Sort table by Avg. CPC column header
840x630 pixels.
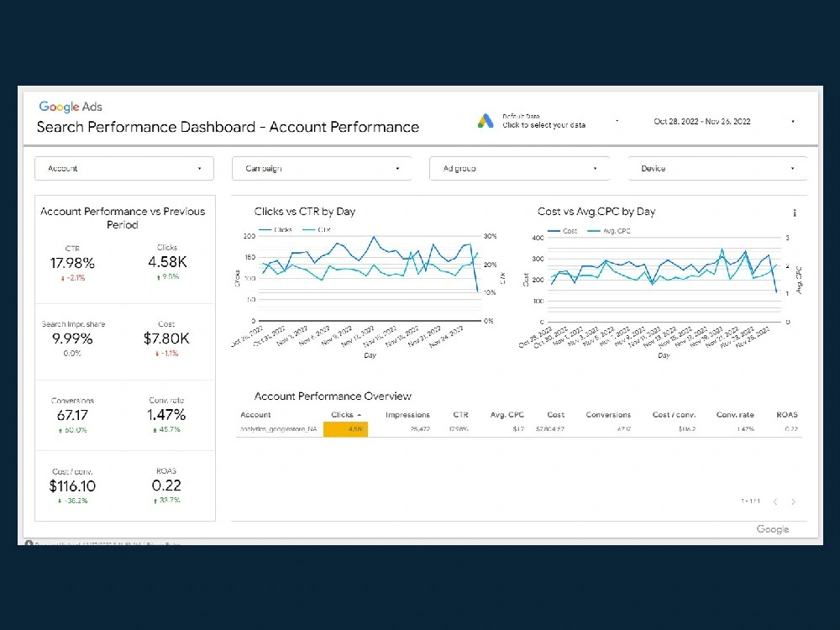(x=507, y=415)
